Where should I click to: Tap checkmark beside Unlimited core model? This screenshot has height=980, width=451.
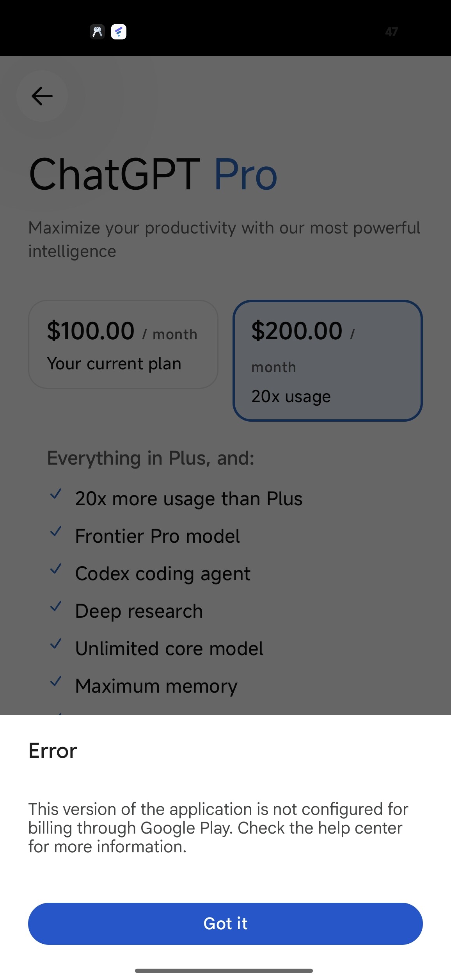(56, 644)
